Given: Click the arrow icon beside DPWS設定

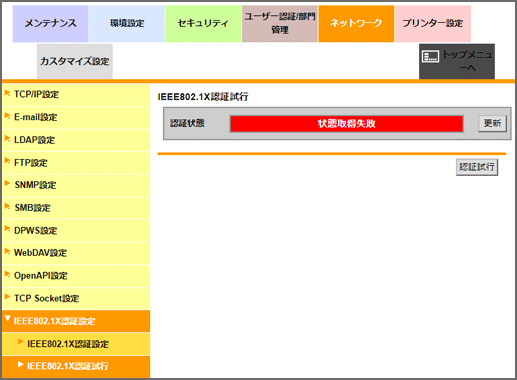Looking at the screenshot, I should pos(7,228).
